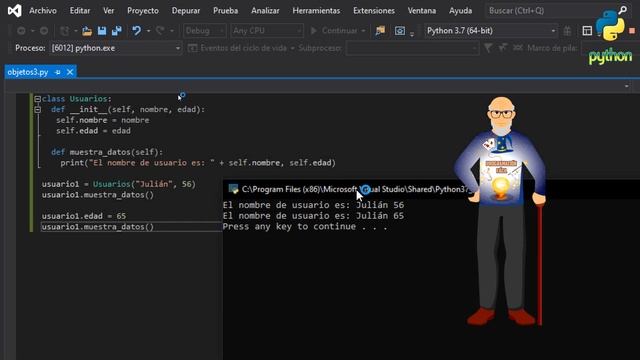Collapse the class Usuarios code block

click(38, 99)
